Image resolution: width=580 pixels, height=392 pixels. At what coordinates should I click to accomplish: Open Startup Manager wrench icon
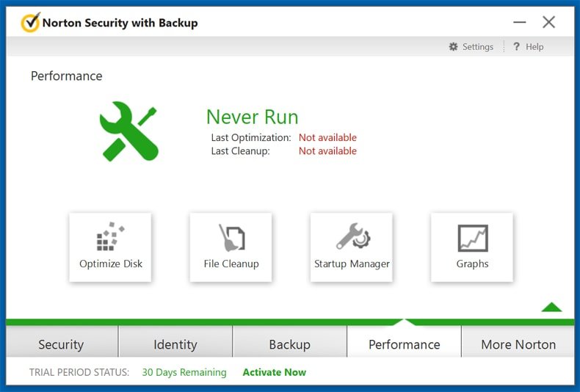coord(353,236)
